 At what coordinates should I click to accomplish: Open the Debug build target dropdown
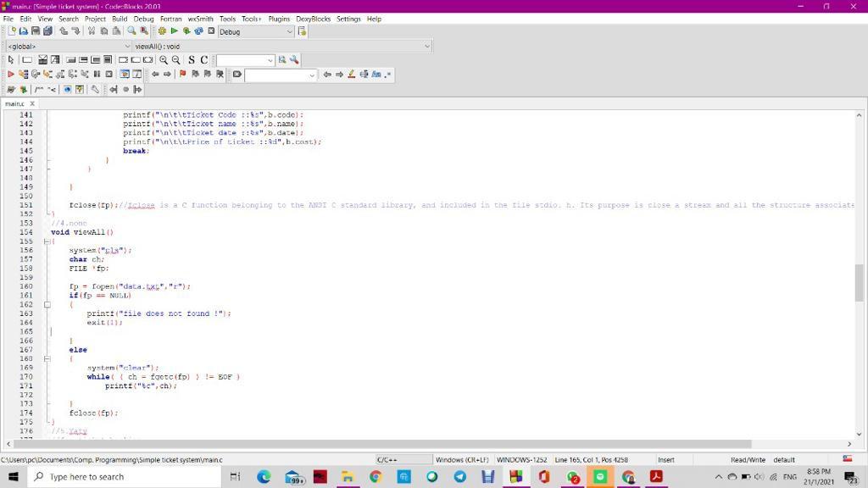[254, 31]
